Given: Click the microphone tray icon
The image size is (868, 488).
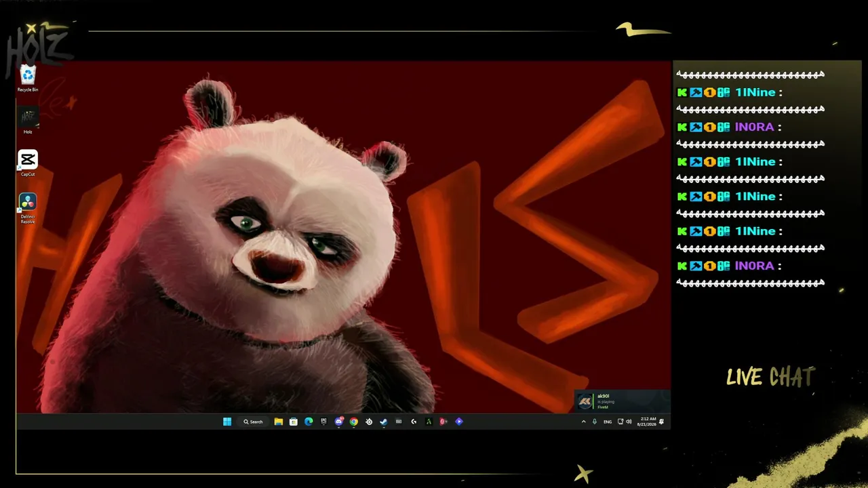Looking at the screenshot, I should [595, 422].
